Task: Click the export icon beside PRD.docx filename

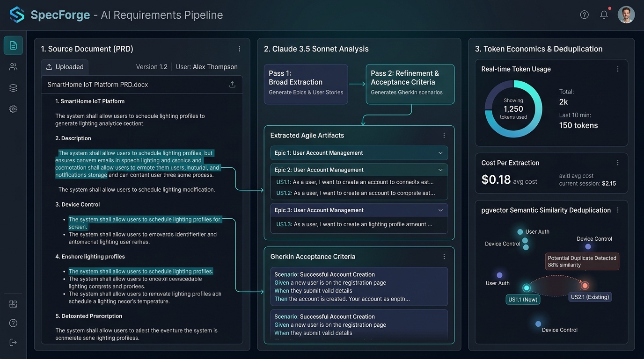Action: (232, 85)
